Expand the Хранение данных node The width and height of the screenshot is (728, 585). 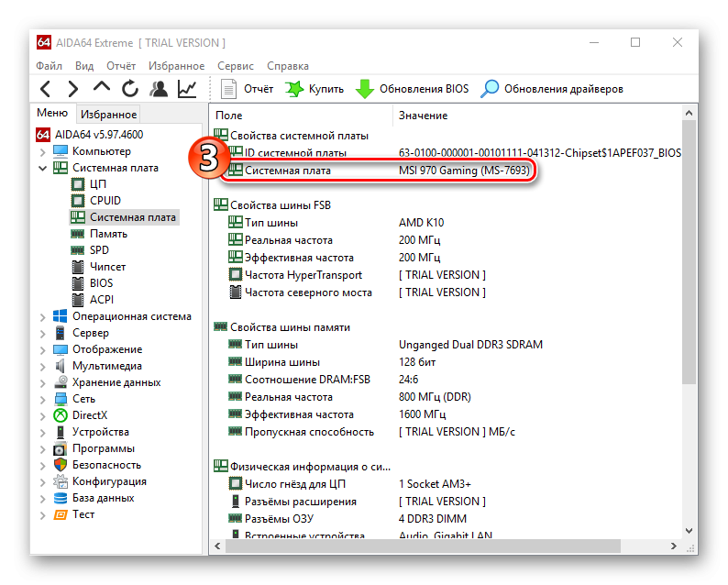point(42,383)
